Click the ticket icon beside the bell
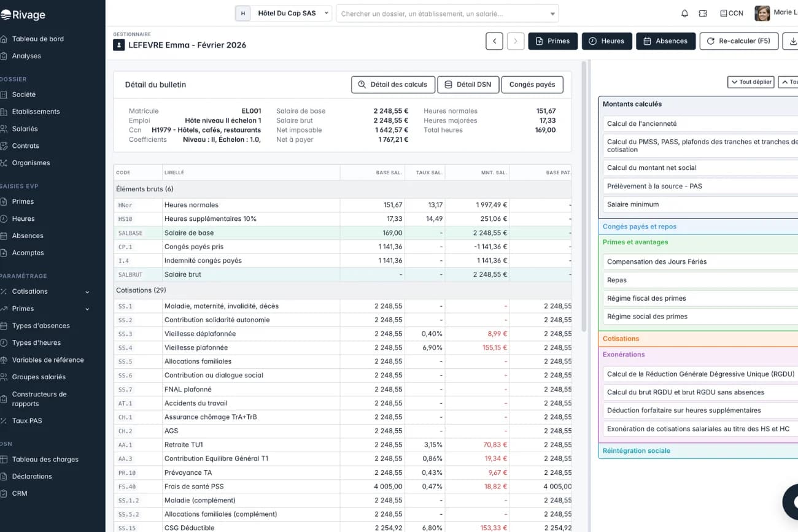 click(x=703, y=13)
